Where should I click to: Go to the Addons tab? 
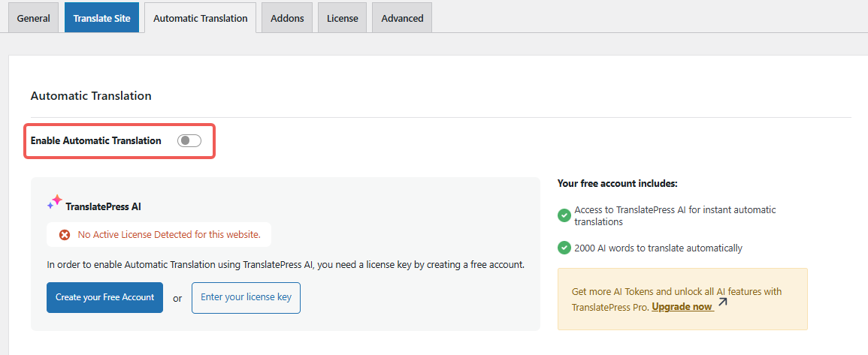click(287, 18)
